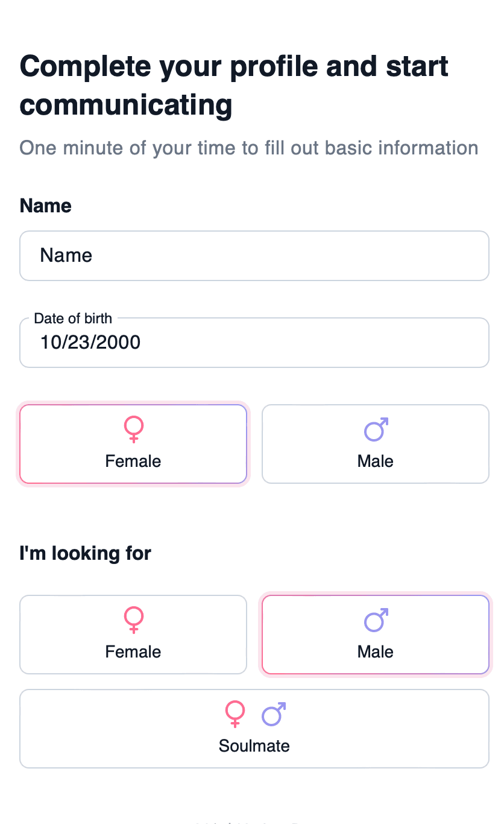This screenshot has width=504, height=824.
Task: Click the "Female" label on the gender card
Action: 133,461
